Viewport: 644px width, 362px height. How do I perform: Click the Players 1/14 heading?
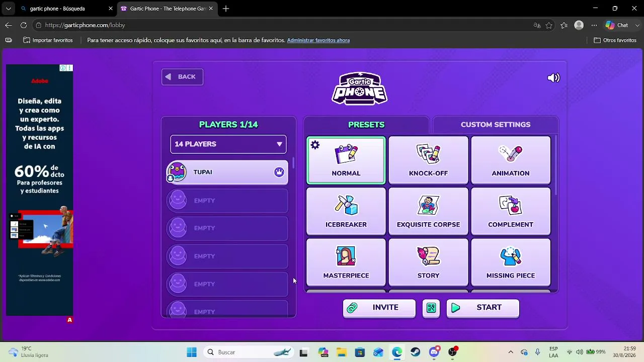(x=228, y=125)
